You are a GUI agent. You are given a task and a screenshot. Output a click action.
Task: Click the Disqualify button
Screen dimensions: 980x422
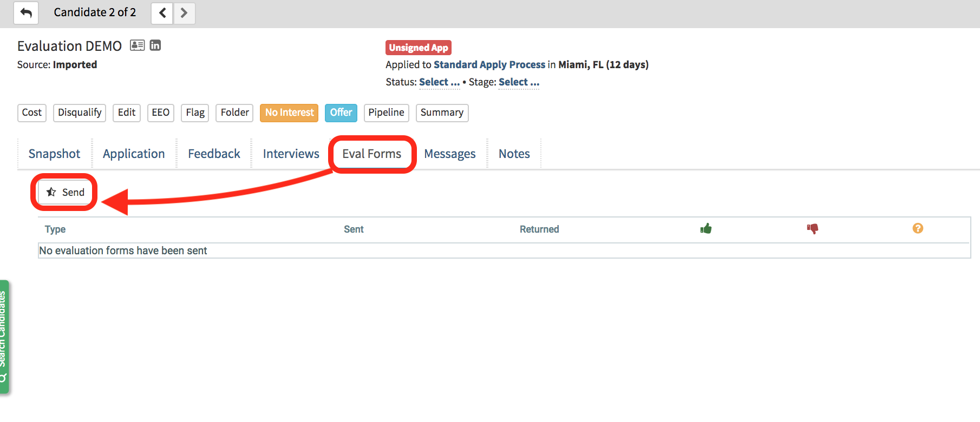80,113
